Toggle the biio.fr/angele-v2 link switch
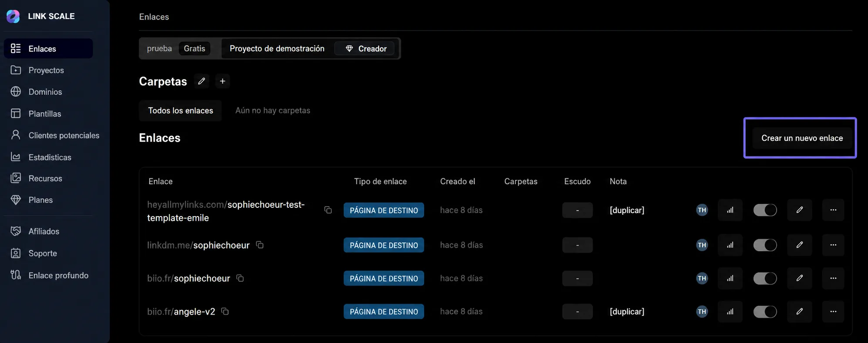This screenshot has height=343, width=868. click(x=765, y=311)
